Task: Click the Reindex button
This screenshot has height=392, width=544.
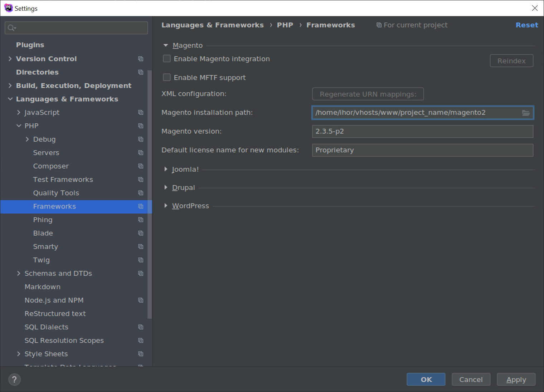Action: tap(511, 61)
